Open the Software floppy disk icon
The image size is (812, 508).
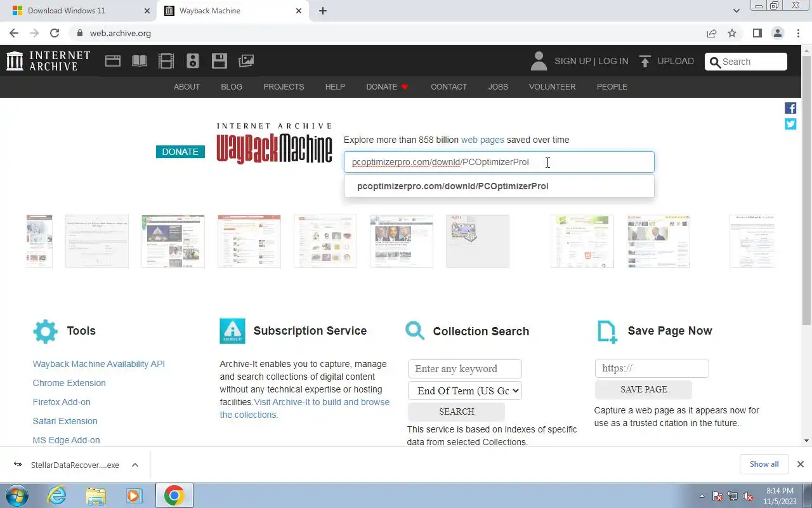coord(219,61)
